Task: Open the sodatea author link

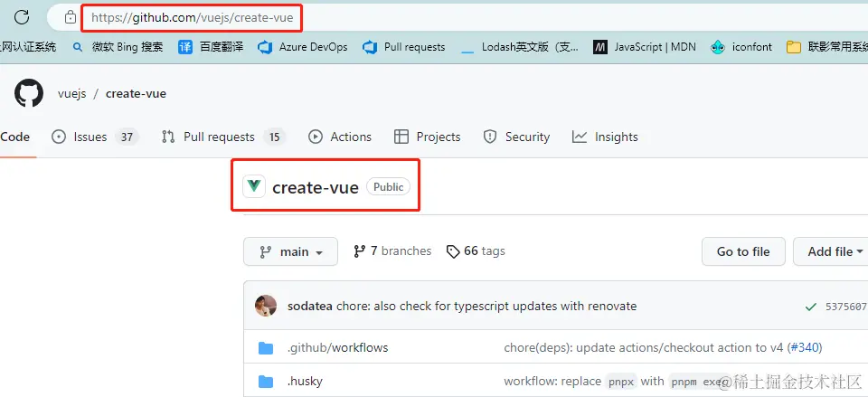Action: coord(310,307)
